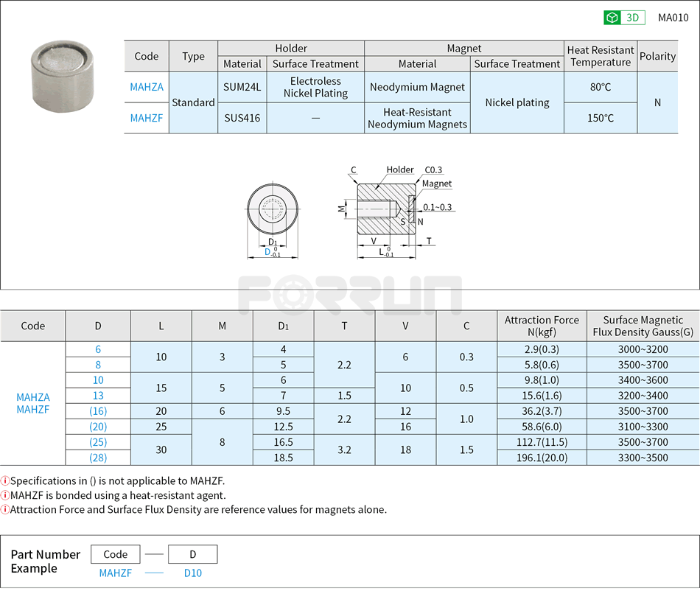This screenshot has height=591, width=700.
Task: Open the MAHZF product code link
Action: tap(147, 117)
